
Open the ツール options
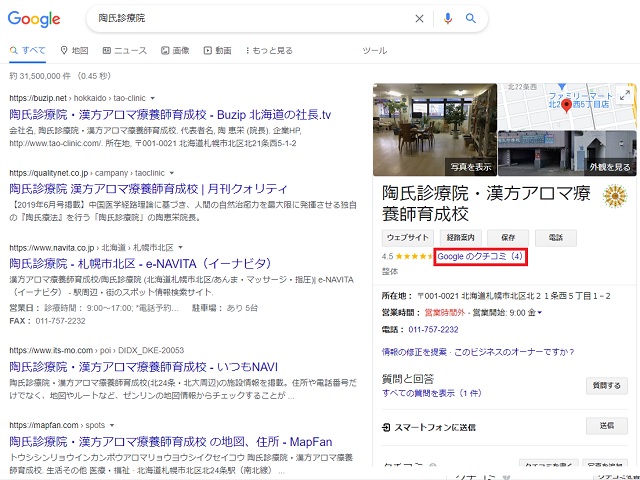pyautogui.click(x=375, y=51)
